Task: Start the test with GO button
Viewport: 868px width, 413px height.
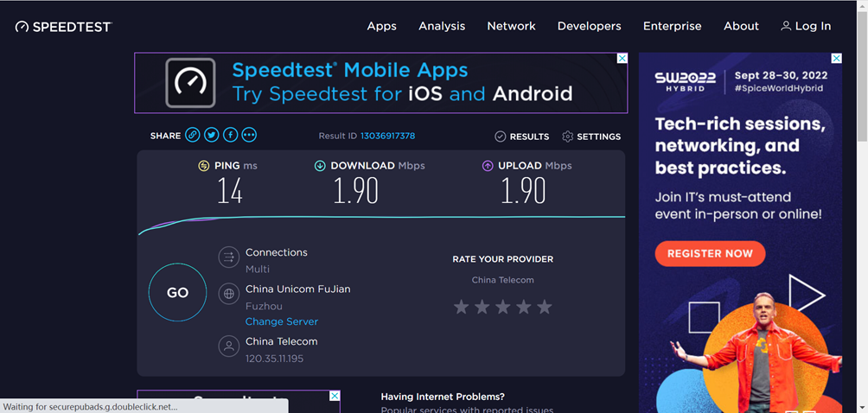Action: tap(178, 293)
